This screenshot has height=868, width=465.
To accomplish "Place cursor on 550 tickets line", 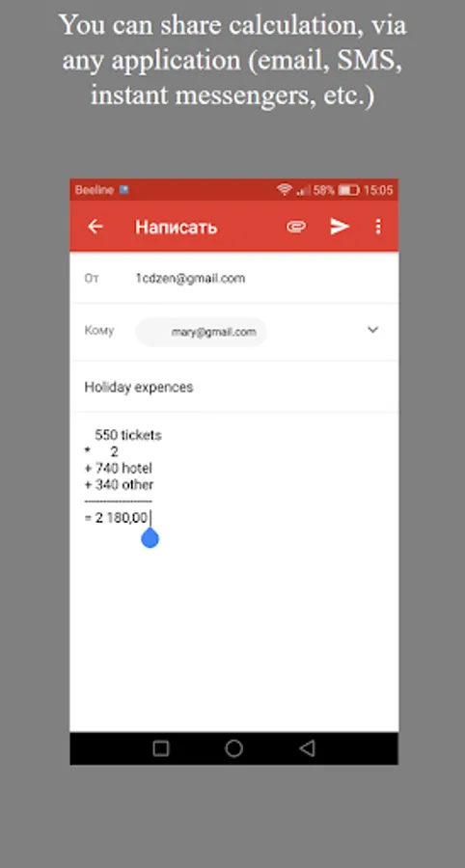I will (128, 435).
